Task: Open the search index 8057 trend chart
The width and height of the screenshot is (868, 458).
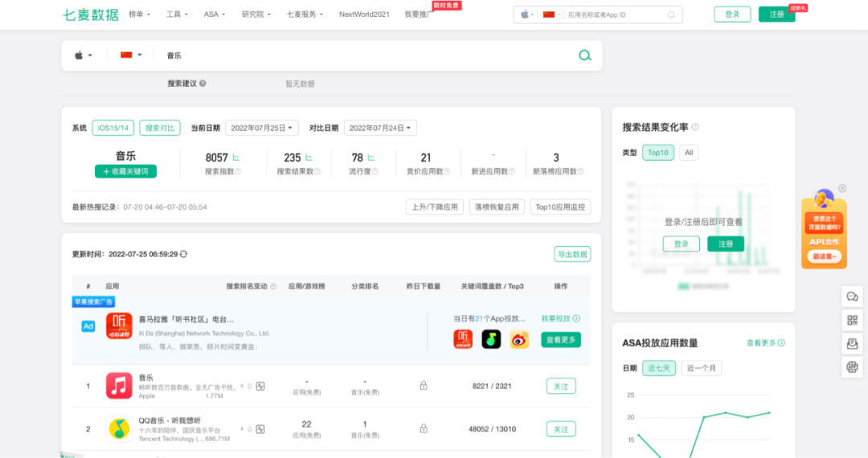Action: 236,157
